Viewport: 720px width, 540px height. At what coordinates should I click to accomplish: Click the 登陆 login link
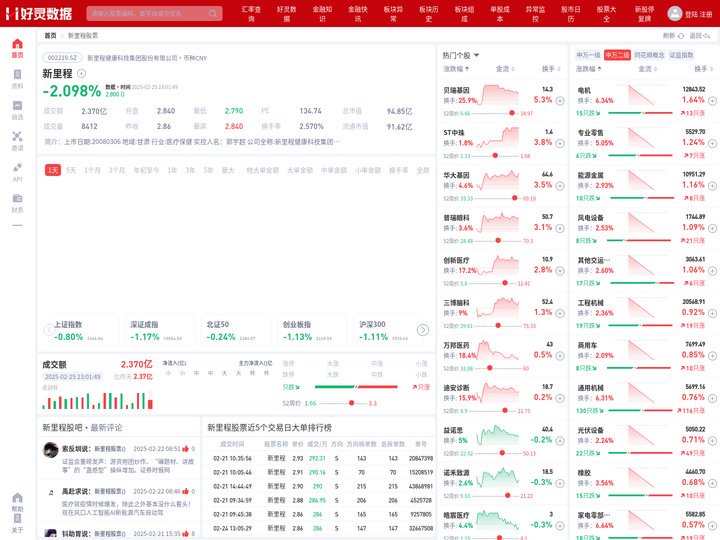[x=691, y=14]
